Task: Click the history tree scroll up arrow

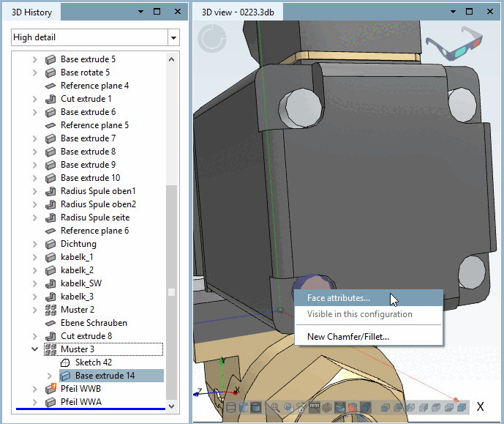Action: click(172, 59)
